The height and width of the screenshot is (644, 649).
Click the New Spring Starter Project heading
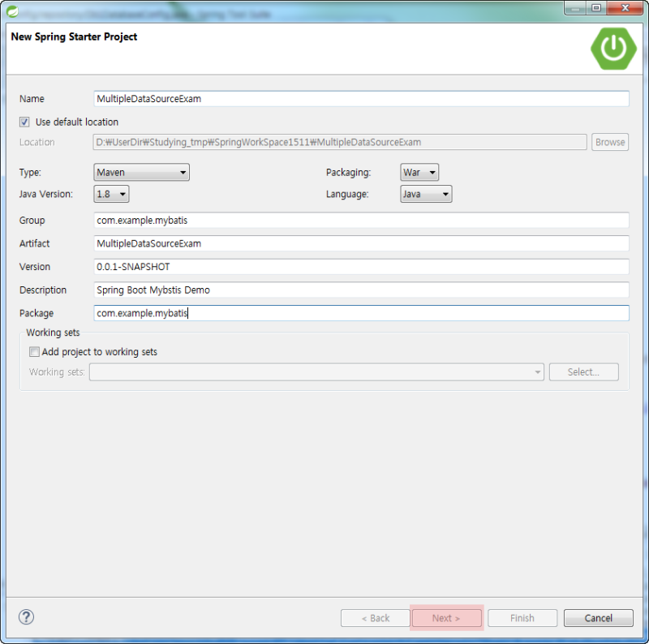[x=74, y=36]
